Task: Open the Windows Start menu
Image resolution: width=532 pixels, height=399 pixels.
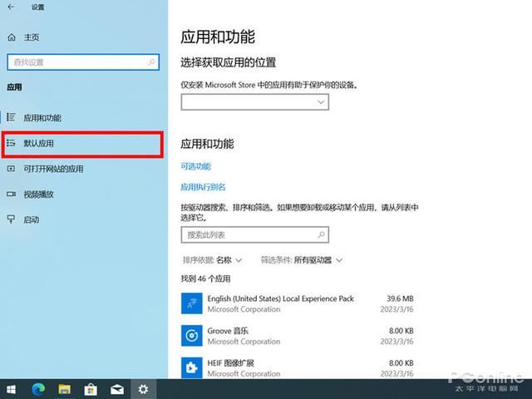Action: 11,389
